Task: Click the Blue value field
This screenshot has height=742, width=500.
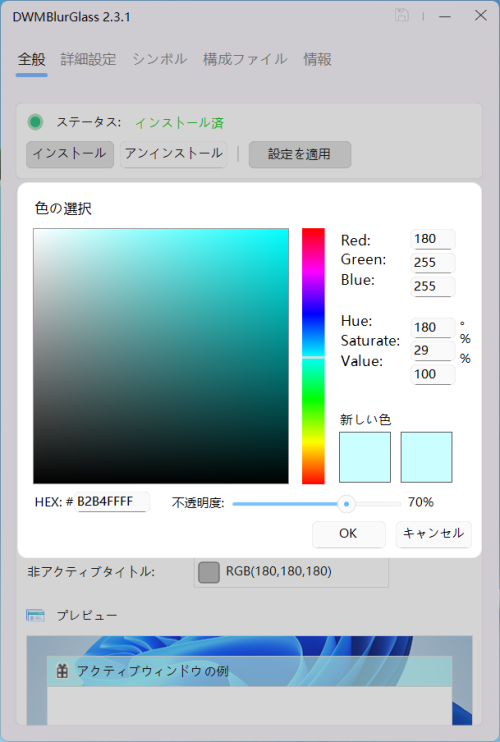Action: [x=433, y=287]
